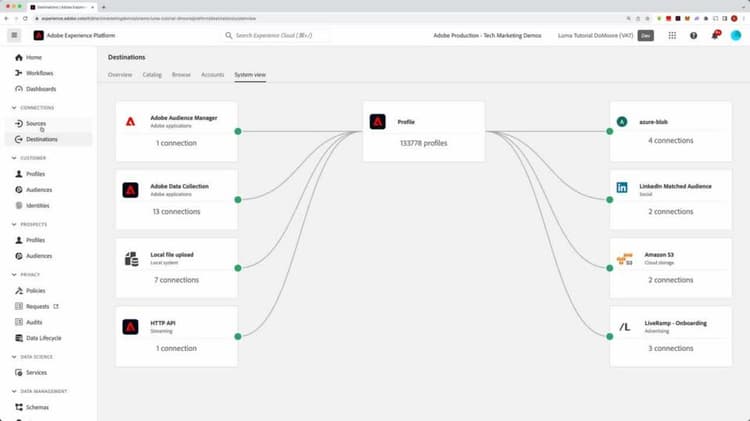Viewport: 750px width, 421px height.
Task: Open the notifications bell
Action: pyautogui.click(x=715, y=35)
